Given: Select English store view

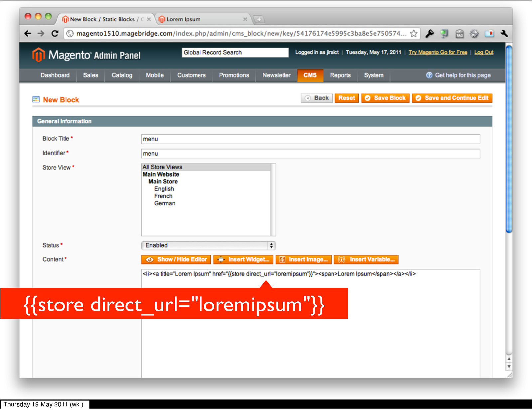Looking at the screenshot, I should pyautogui.click(x=164, y=189).
